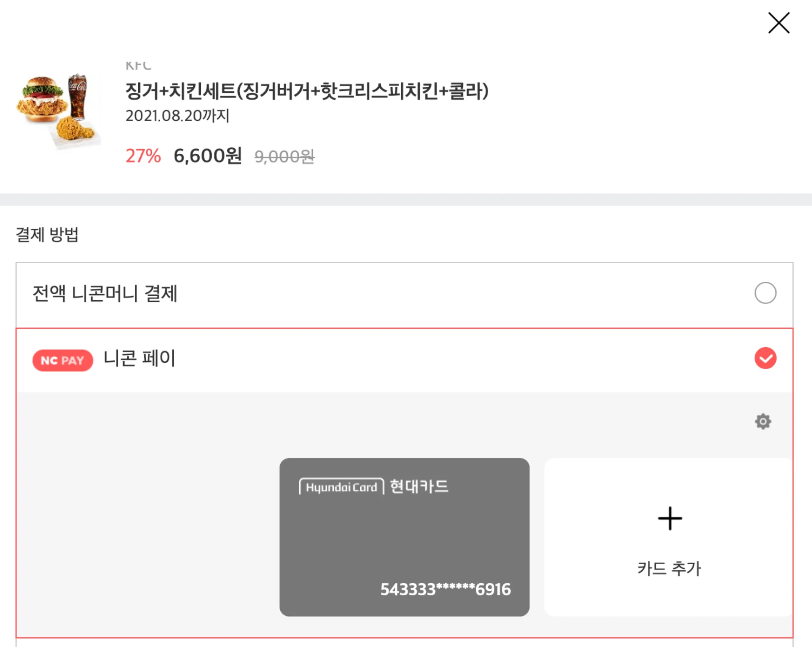Click the KFC brand name
Image resolution: width=812 pixels, height=647 pixels.
pos(139,65)
